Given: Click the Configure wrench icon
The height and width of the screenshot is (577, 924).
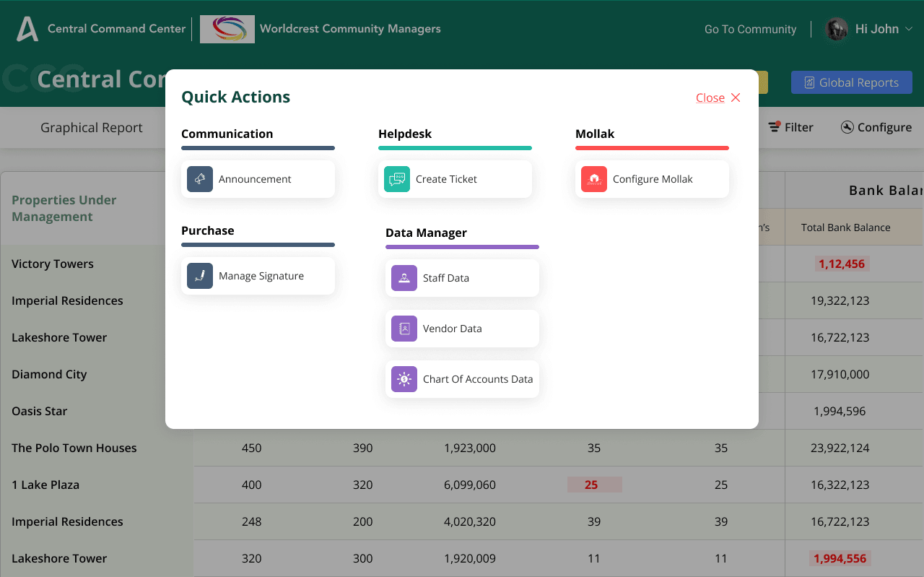Looking at the screenshot, I should (x=847, y=127).
